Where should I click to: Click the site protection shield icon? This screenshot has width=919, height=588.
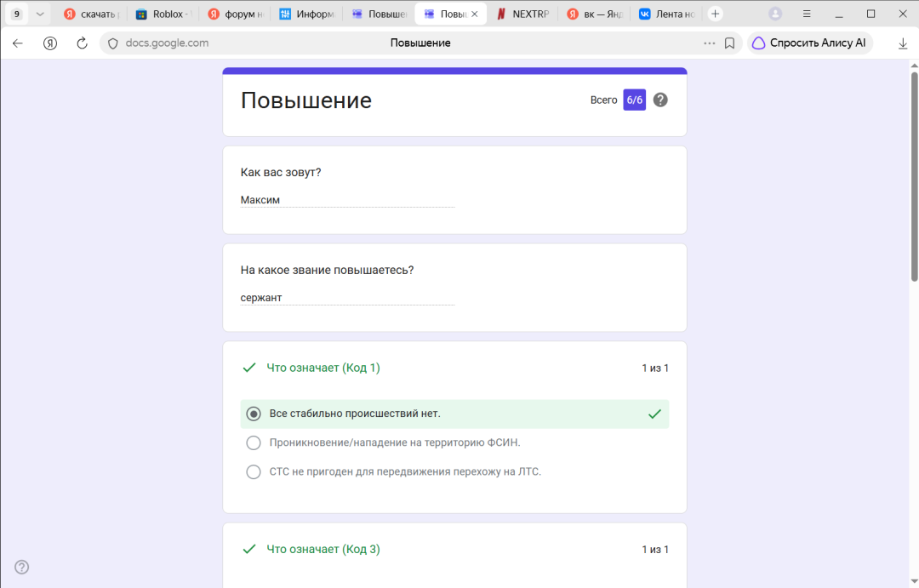click(113, 43)
